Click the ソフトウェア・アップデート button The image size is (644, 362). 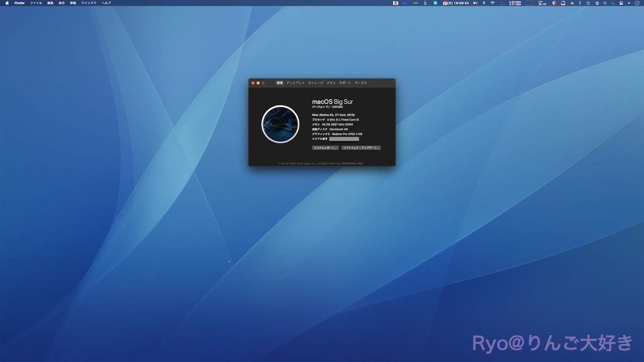point(361,148)
